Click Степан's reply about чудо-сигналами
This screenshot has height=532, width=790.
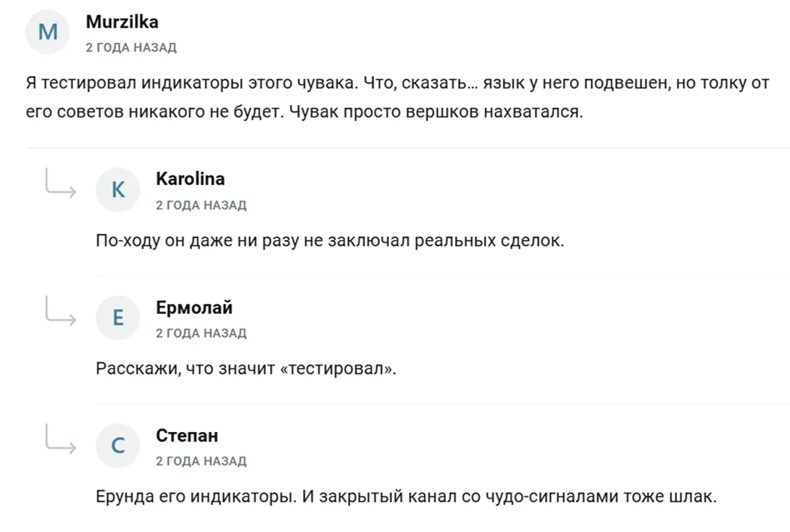(406, 496)
